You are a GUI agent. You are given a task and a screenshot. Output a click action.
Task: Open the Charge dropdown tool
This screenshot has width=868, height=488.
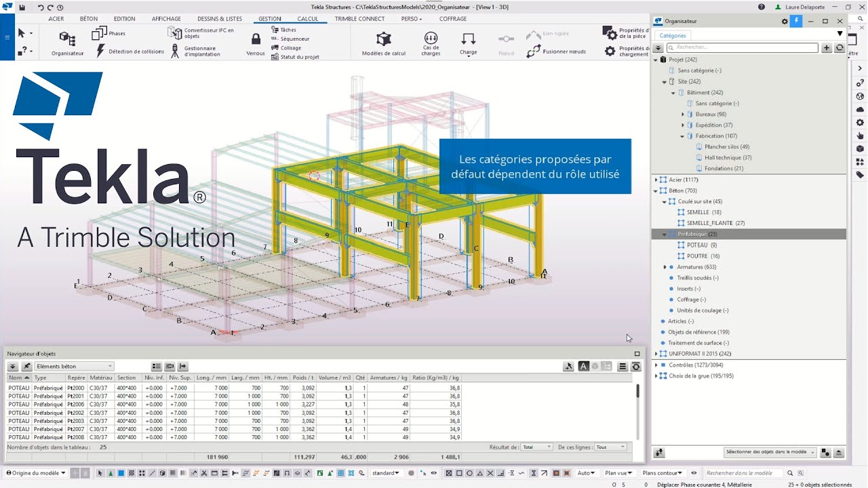point(468,43)
